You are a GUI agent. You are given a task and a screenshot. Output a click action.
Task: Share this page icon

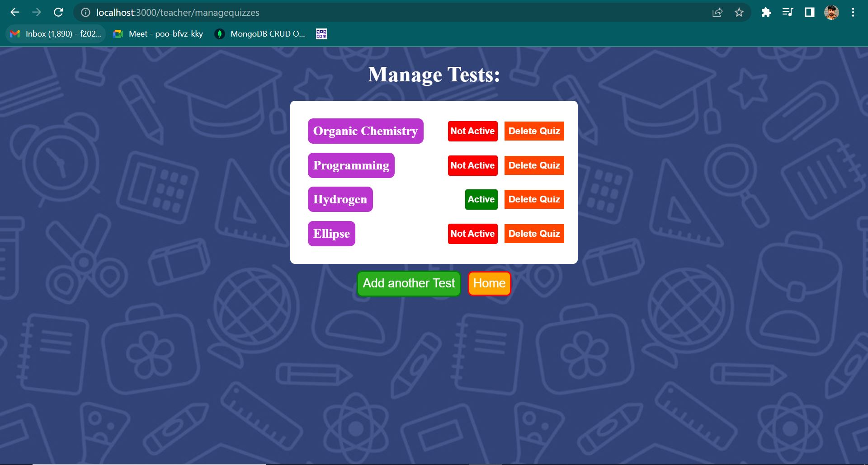click(x=717, y=13)
